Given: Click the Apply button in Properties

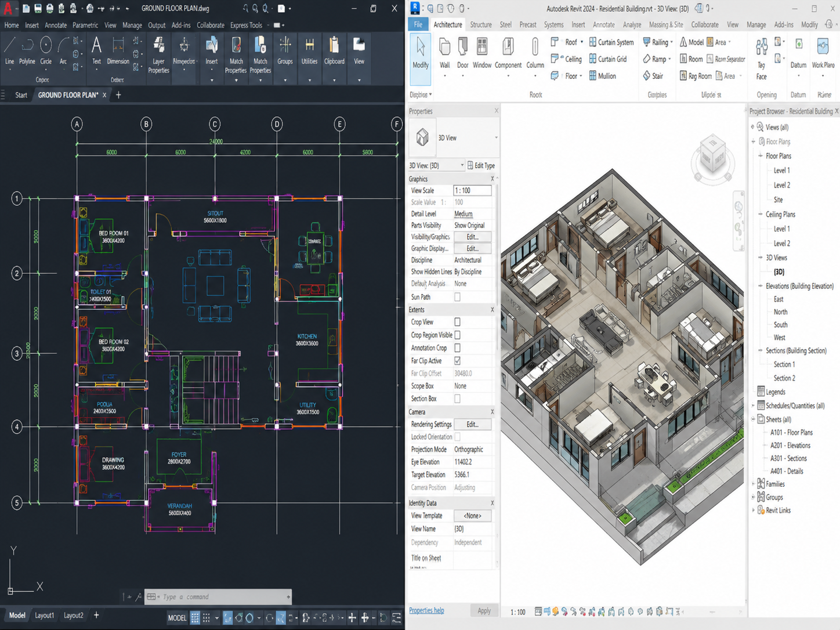Looking at the screenshot, I should (484, 611).
